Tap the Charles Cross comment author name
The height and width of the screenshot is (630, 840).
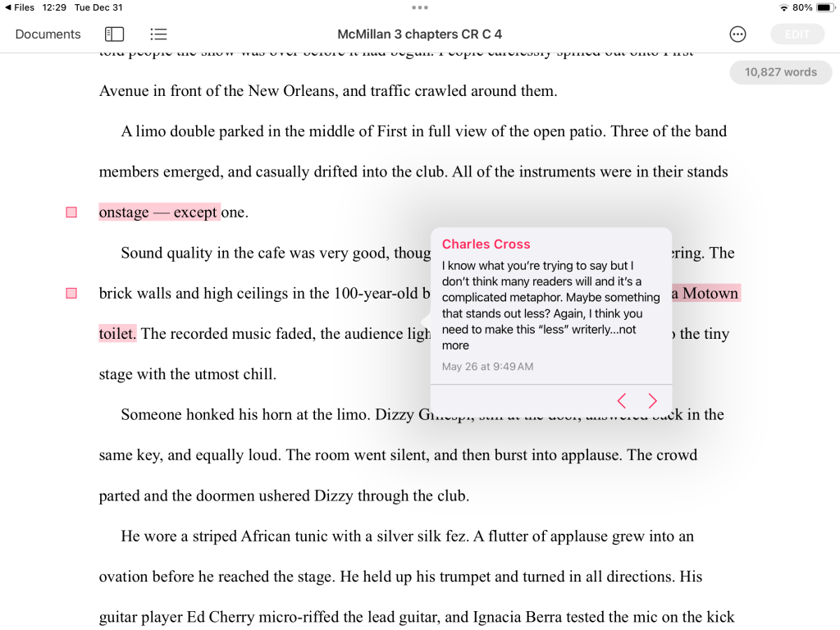point(486,244)
